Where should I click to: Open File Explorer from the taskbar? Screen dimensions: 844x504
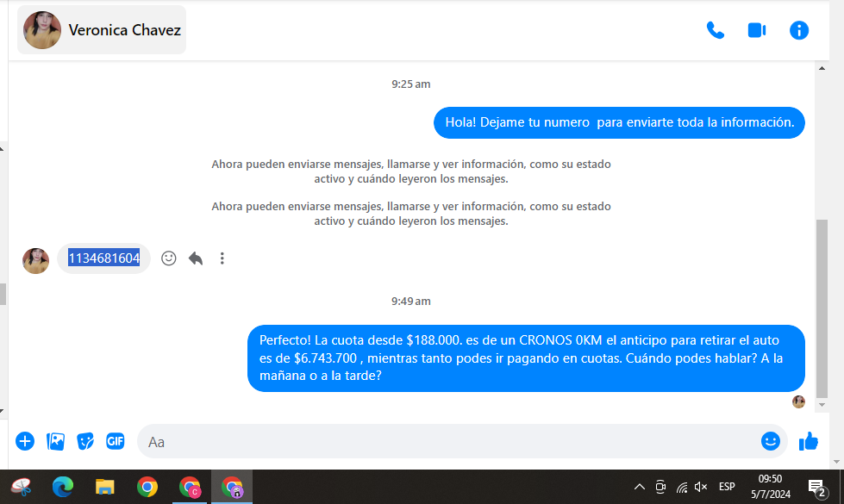(105, 488)
